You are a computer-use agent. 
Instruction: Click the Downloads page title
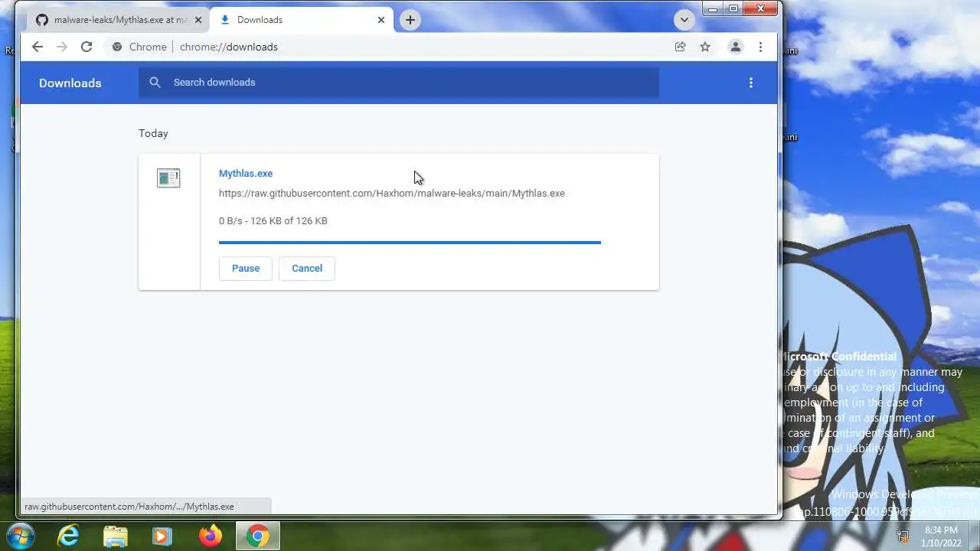70,83
